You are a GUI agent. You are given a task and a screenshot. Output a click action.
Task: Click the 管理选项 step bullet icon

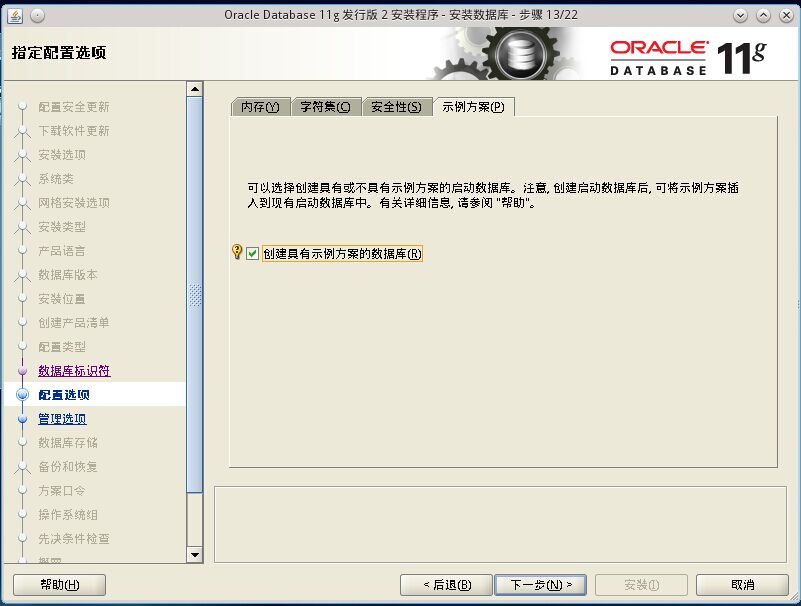tap(22, 418)
